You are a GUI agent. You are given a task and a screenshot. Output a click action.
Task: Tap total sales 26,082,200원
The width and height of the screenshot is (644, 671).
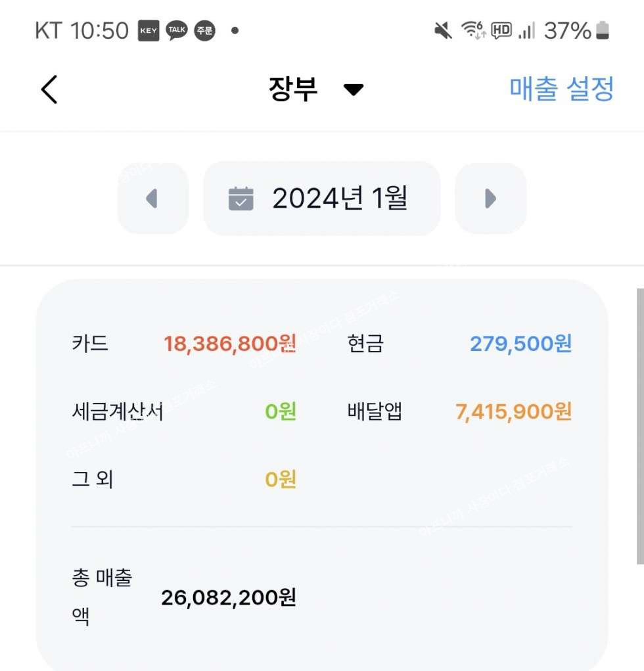tap(229, 597)
